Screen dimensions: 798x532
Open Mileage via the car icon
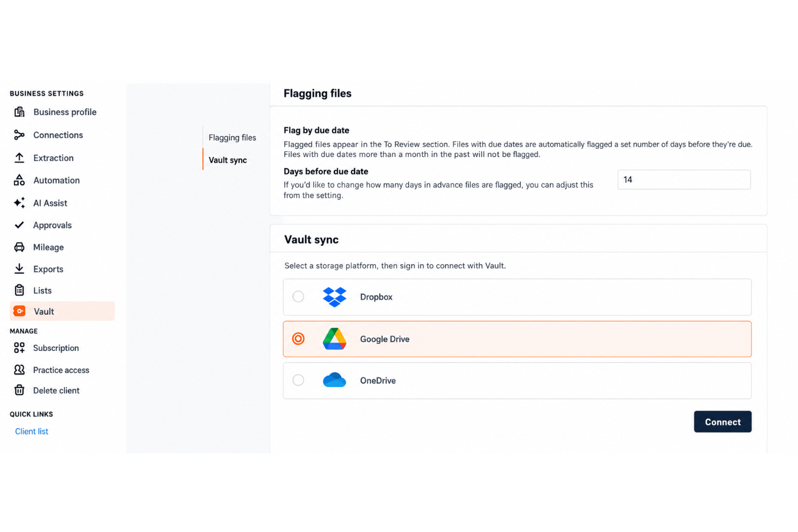pos(19,247)
